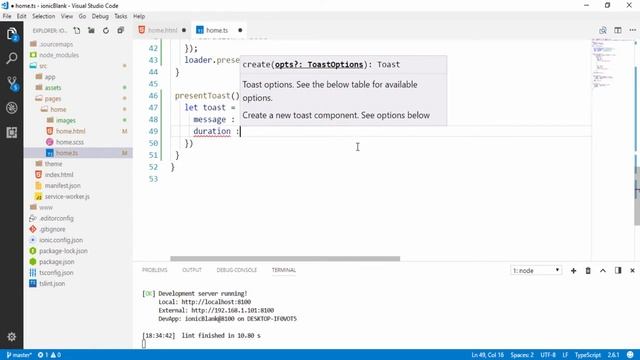
Task: Open the View menu
Action: coord(67,16)
